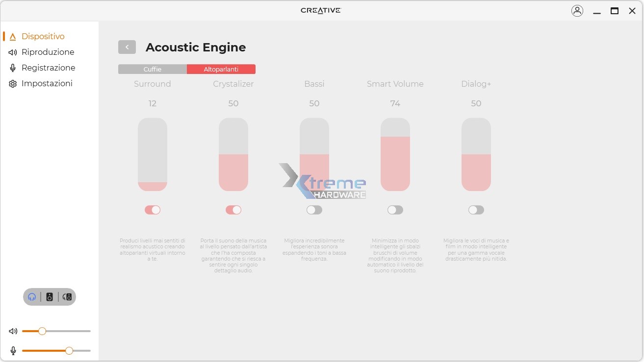Image resolution: width=644 pixels, height=362 pixels.
Task: Select the combined headphones-and-speaker output icon
Action: point(67,296)
